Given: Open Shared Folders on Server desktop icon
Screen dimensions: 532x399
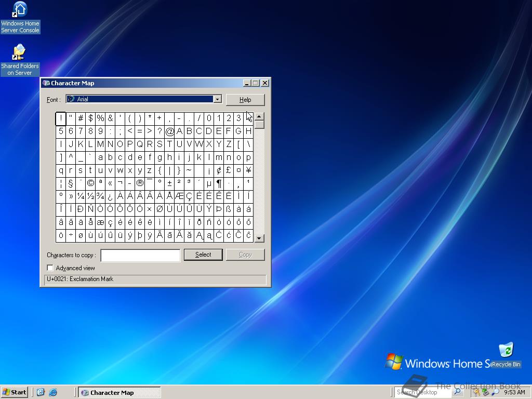Looking at the screenshot, I should point(20,60).
